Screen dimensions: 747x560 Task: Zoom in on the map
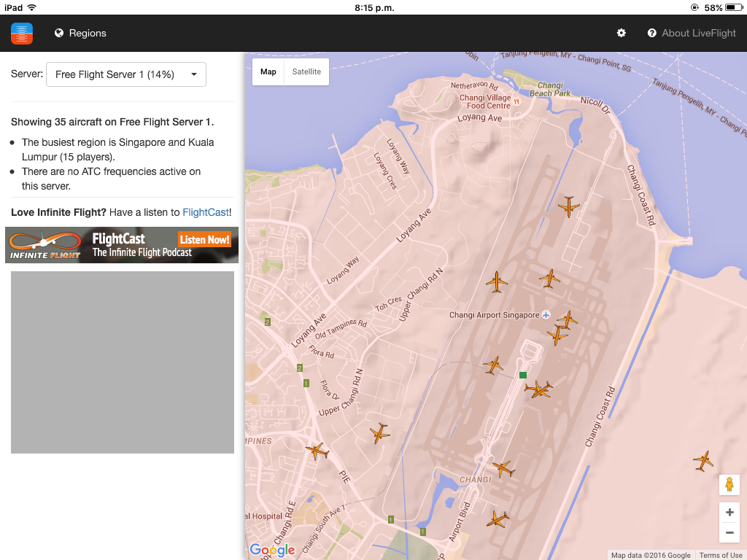[x=729, y=513]
